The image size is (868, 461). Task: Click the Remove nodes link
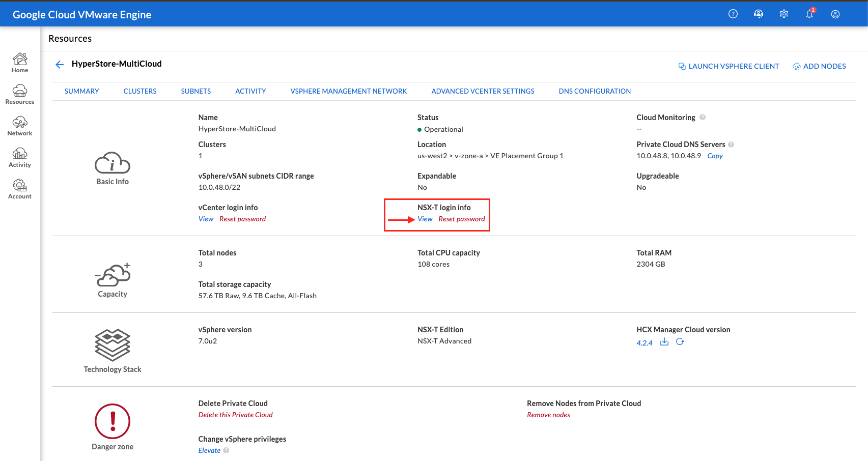point(548,415)
